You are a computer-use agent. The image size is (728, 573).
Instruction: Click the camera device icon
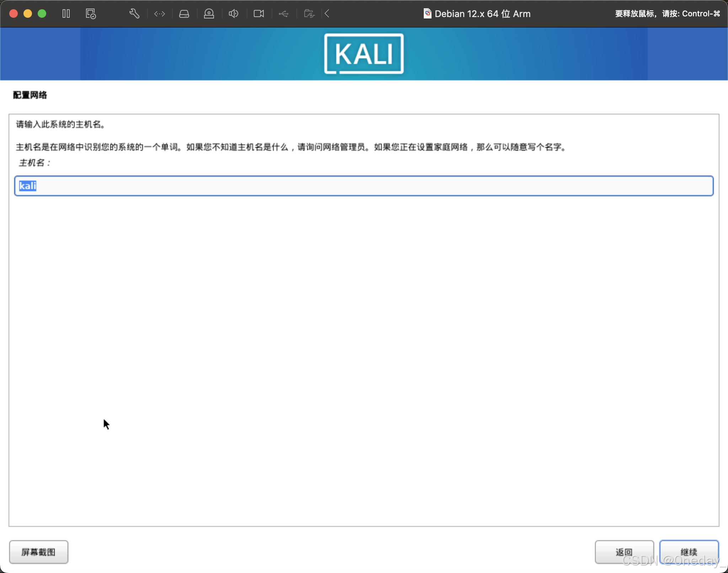pyautogui.click(x=259, y=14)
